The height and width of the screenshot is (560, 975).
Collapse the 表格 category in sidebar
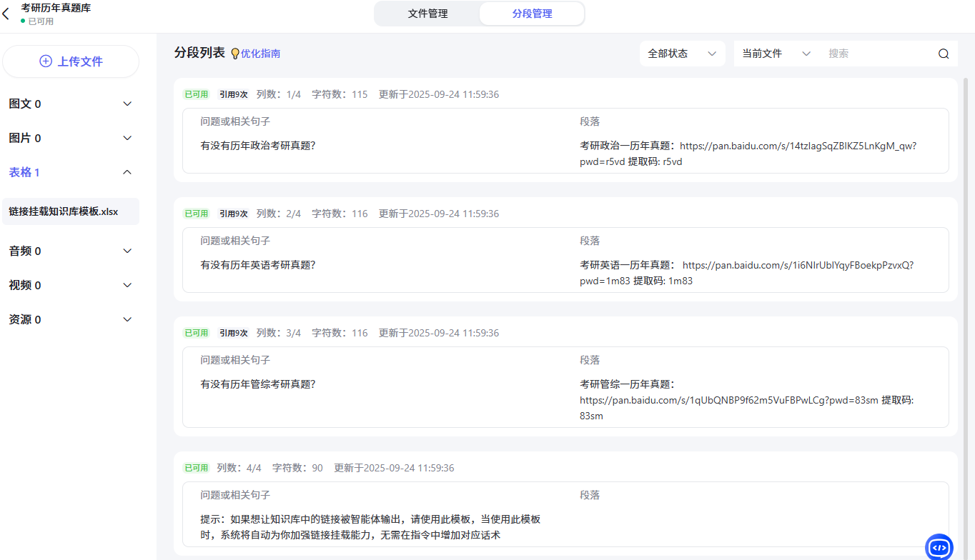[127, 172]
